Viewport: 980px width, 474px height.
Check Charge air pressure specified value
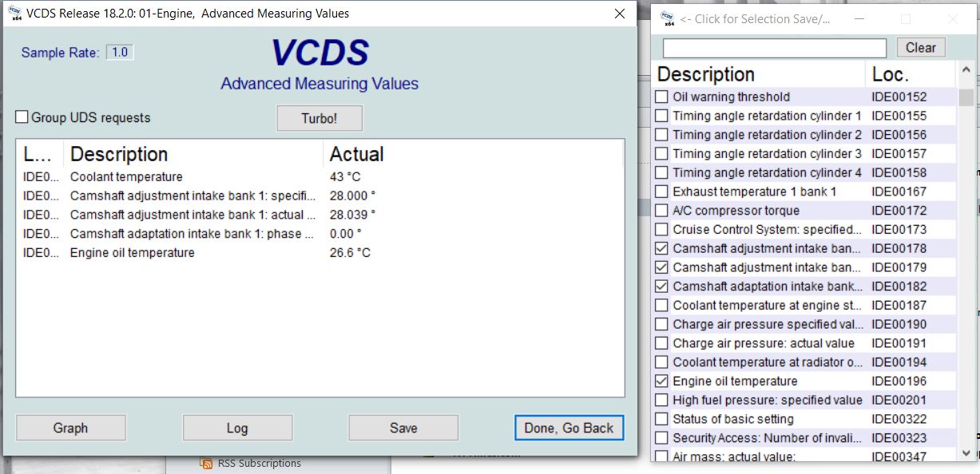tap(661, 324)
